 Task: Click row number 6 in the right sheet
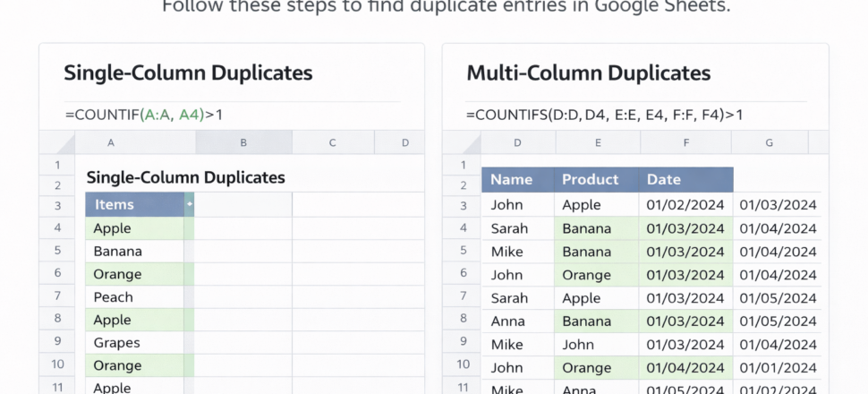click(463, 273)
